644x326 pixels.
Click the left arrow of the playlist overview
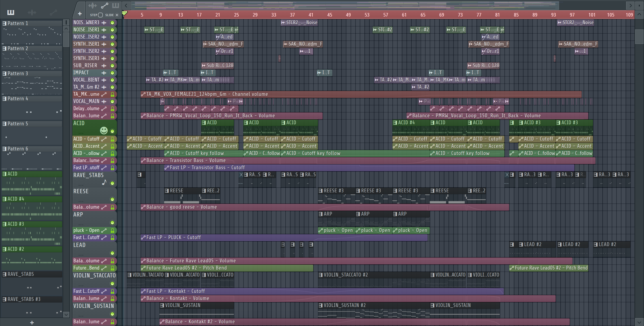tap(126, 5)
